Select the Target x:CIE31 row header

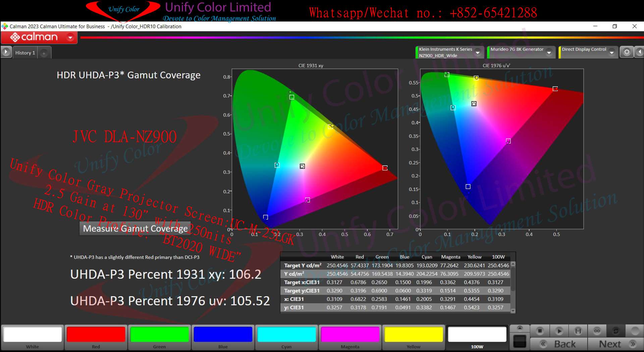tap(302, 282)
